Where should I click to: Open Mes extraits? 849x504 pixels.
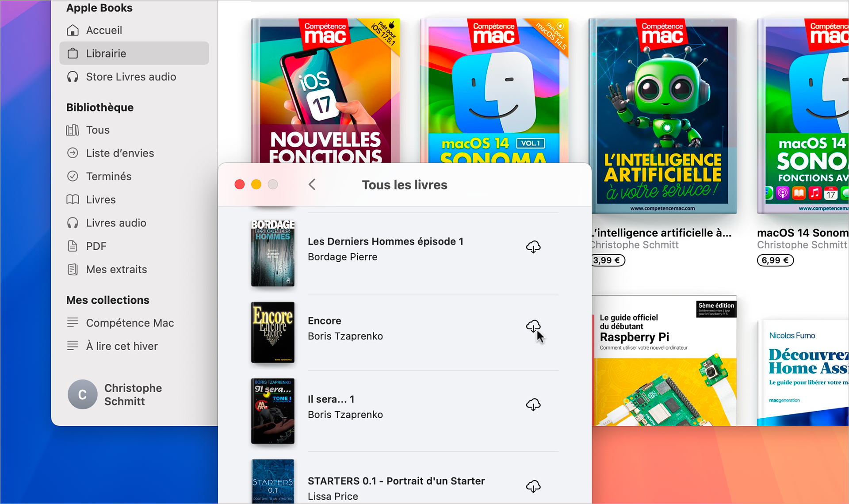click(x=134, y=269)
